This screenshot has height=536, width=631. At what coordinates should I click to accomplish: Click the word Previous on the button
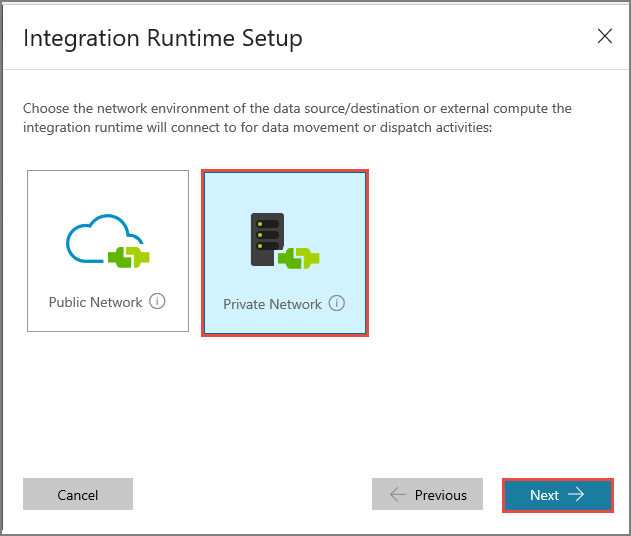tap(441, 495)
